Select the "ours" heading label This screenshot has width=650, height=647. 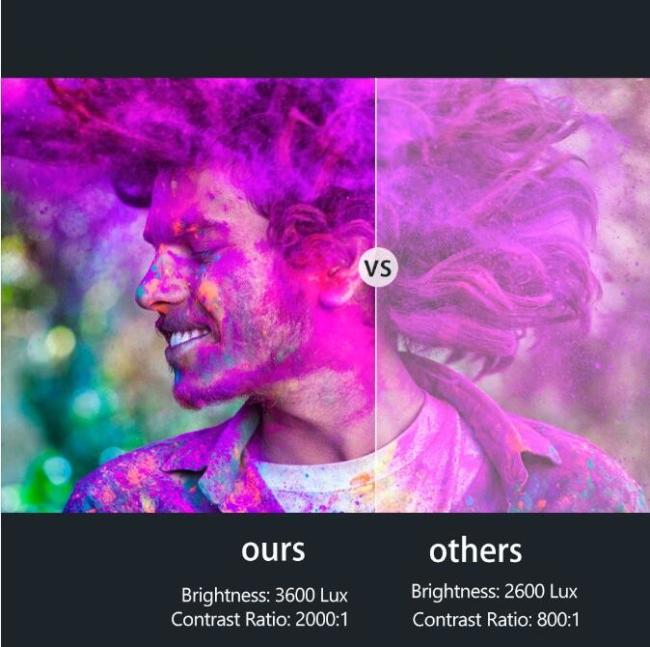273,550
